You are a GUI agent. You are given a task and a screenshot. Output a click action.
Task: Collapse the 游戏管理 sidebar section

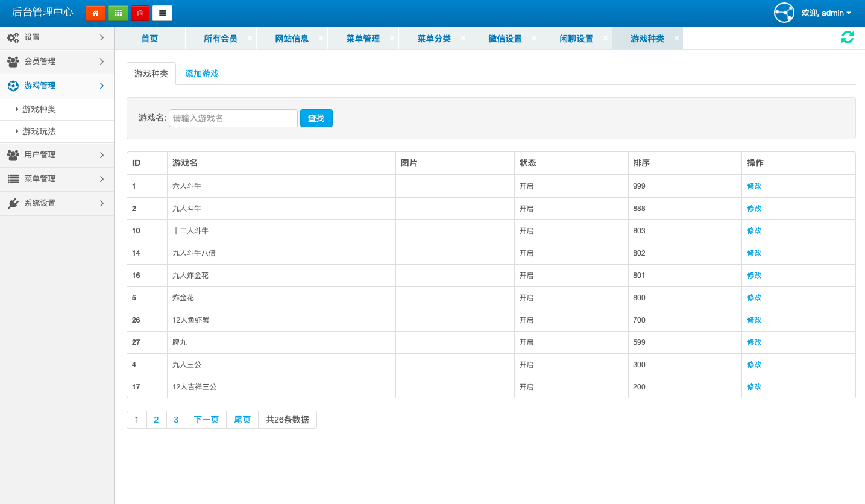point(57,86)
